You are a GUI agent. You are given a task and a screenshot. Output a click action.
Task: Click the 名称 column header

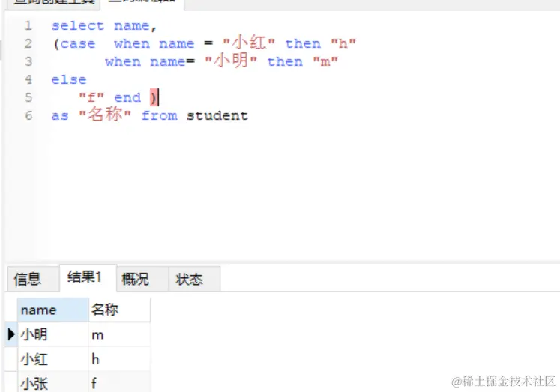point(119,310)
